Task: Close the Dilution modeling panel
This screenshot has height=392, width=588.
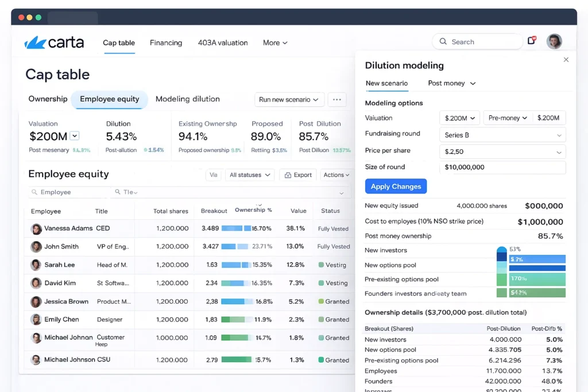Action: click(566, 59)
